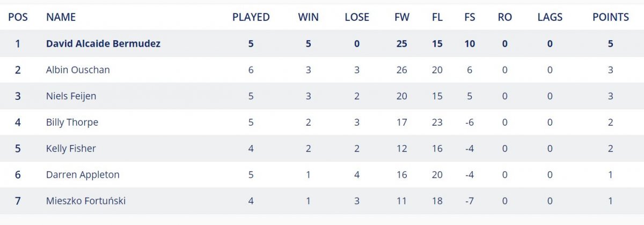644x225 pixels.
Task: Click the WIN column header
Action: pyautogui.click(x=308, y=17)
